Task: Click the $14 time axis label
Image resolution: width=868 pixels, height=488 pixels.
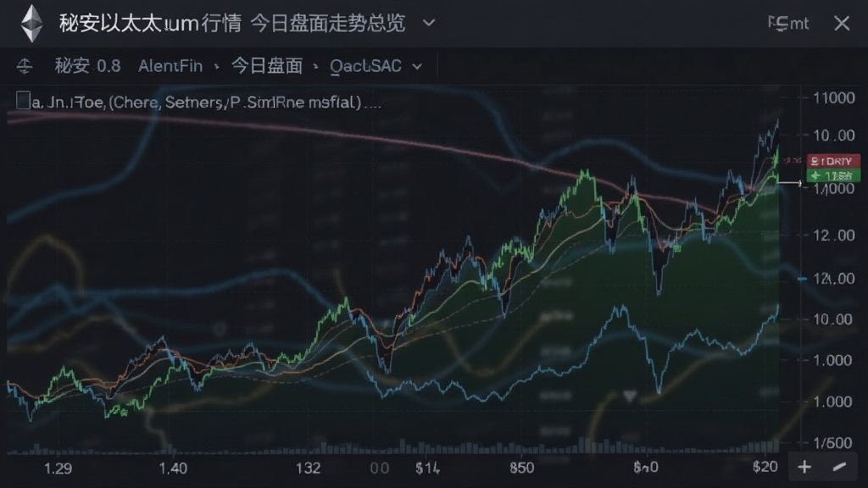Action: coord(427,469)
